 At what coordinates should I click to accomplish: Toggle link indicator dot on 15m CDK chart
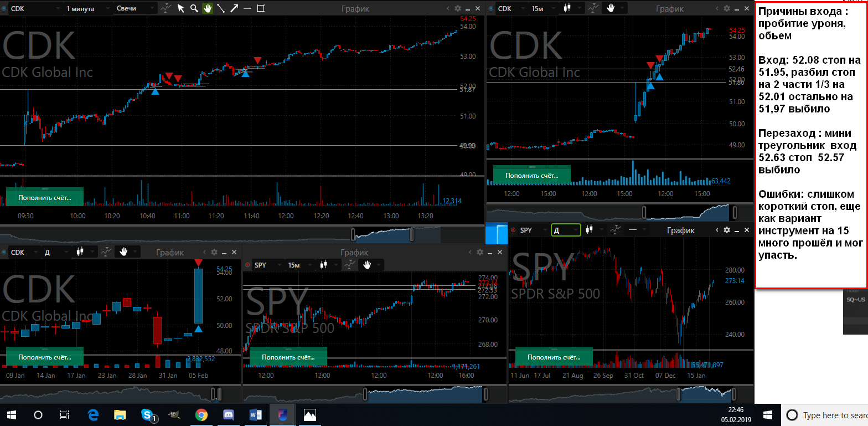pyautogui.click(x=491, y=8)
